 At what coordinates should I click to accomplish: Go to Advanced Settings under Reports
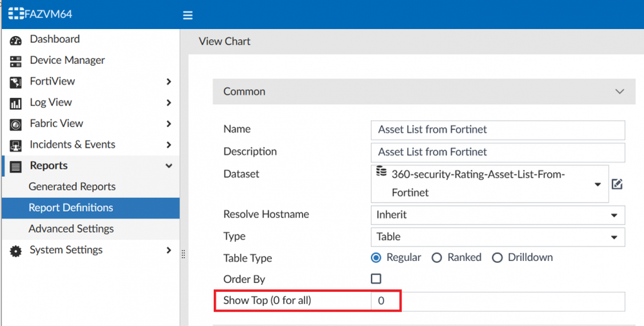click(x=71, y=229)
